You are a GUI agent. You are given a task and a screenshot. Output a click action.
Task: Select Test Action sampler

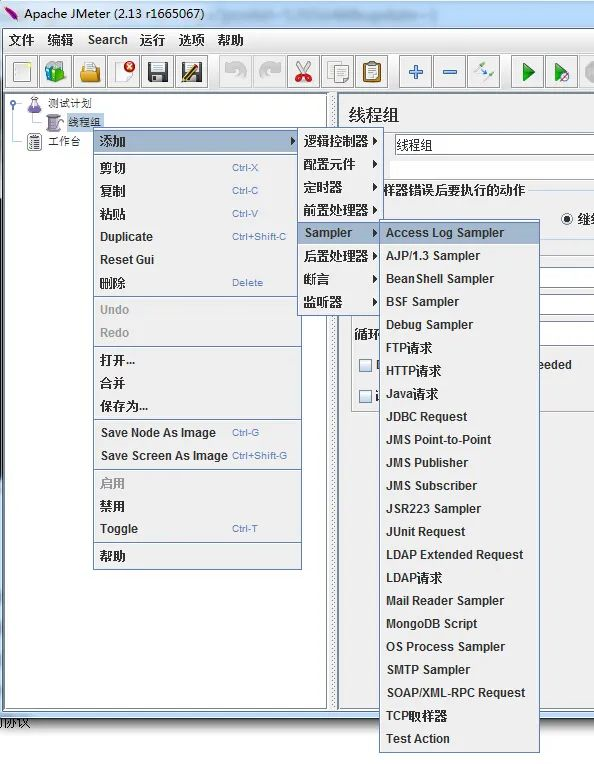[459, 739]
